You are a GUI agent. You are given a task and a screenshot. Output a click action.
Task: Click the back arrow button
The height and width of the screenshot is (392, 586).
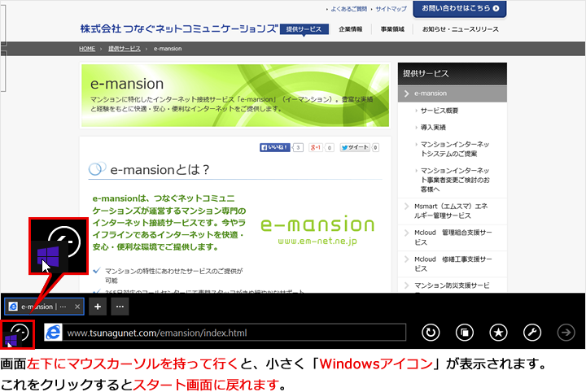tap(20, 332)
